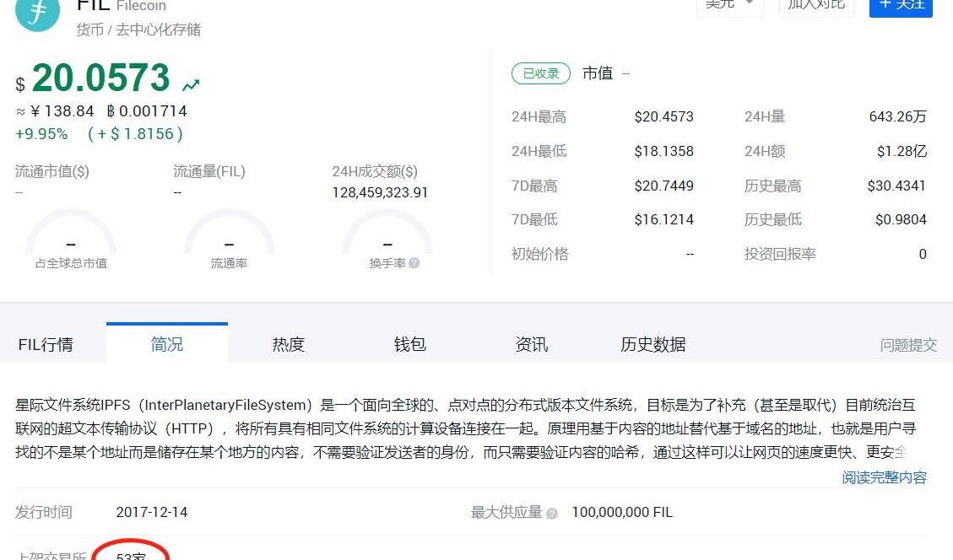953x560 pixels.
Task: Click the 货币 category link
Action: pos(89,30)
